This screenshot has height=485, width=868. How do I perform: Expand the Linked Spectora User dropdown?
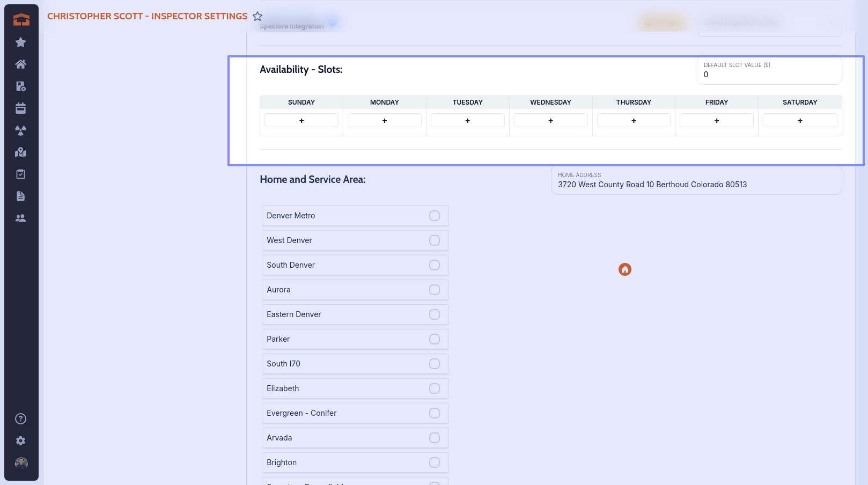coord(769,23)
